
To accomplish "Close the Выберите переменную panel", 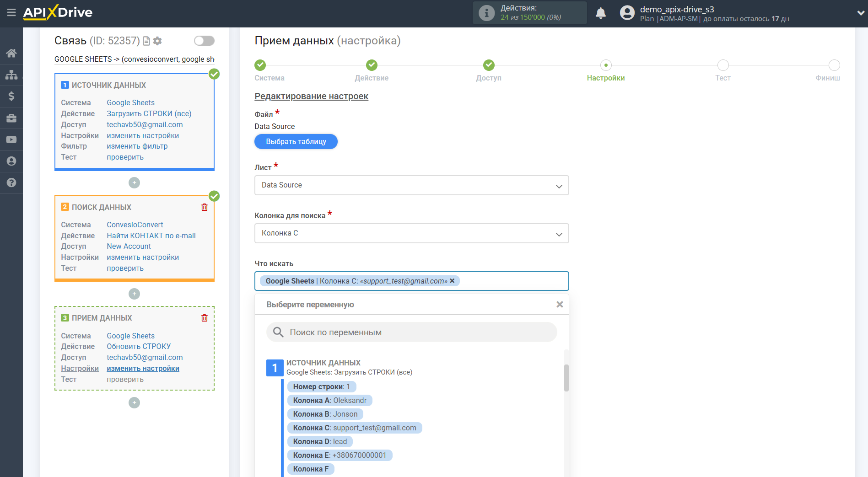I will point(559,305).
